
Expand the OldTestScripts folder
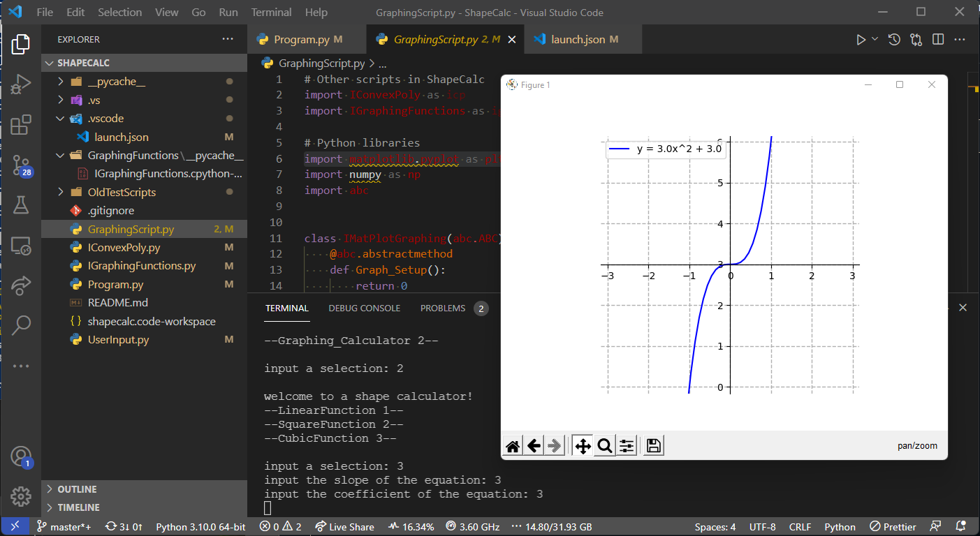[x=60, y=192]
